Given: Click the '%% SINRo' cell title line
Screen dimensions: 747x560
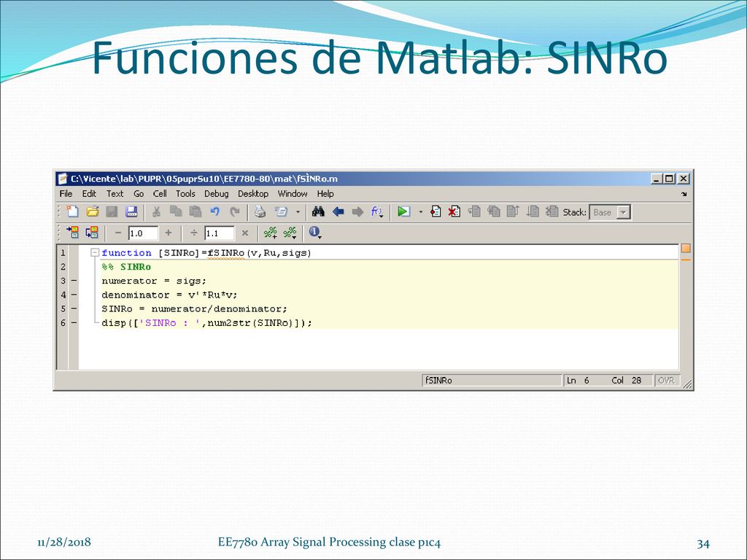Looking at the screenshot, I should click(126, 267).
